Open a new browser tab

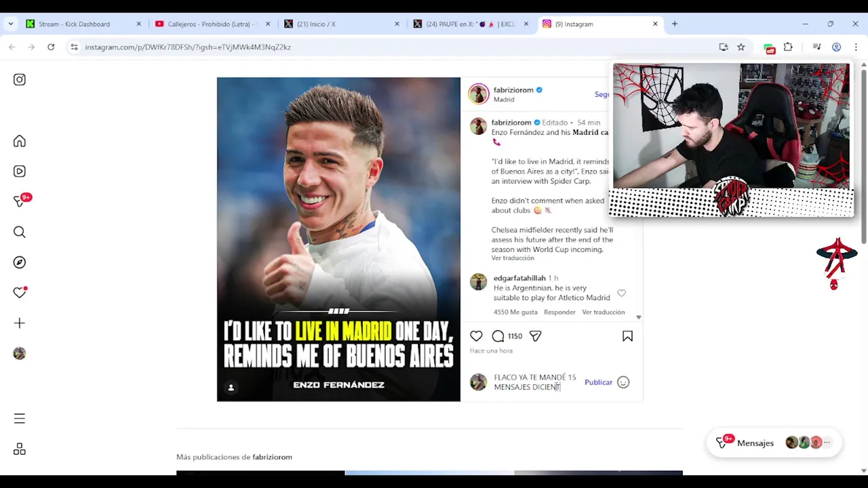[675, 24]
